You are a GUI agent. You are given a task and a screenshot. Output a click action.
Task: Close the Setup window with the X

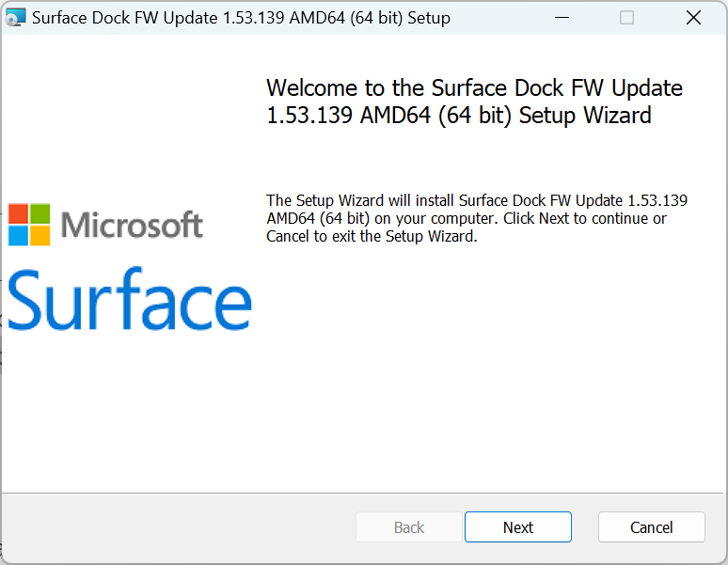[693, 18]
